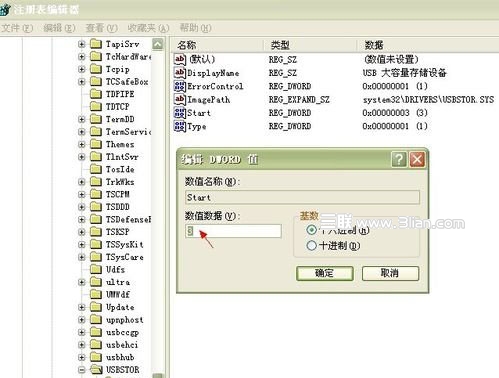Select the upnphost folder icon

point(96,320)
